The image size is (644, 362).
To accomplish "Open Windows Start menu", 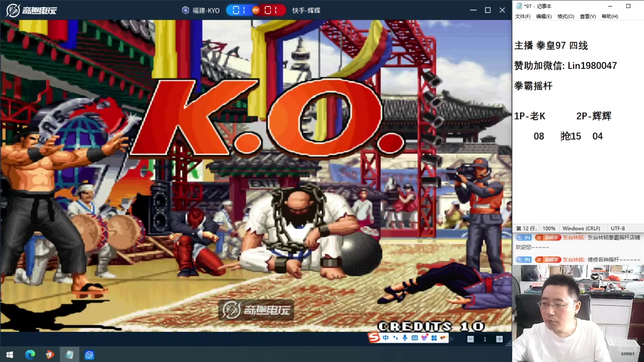I will pyautogui.click(x=10, y=354).
